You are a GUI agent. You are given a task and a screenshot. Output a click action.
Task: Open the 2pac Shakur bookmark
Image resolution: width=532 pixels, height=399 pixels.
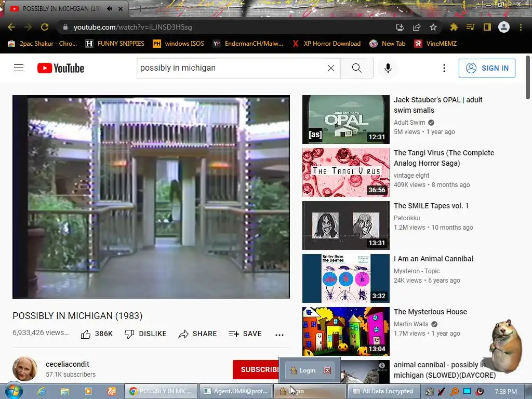pos(43,44)
